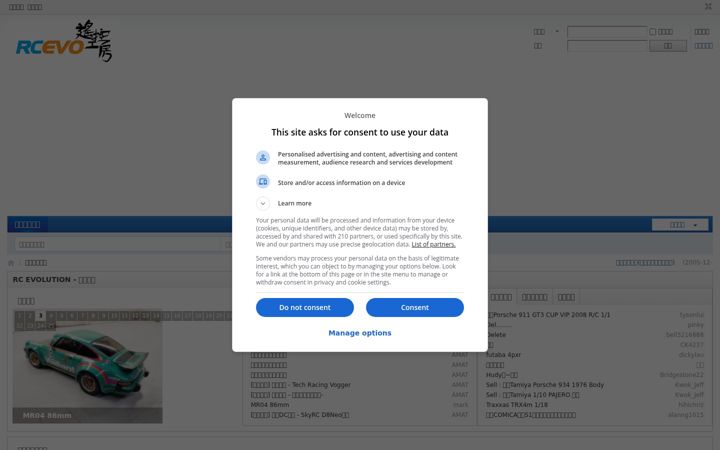This screenshot has height=450, width=720.
Task: Click username pinky
Action: (696, 325)
